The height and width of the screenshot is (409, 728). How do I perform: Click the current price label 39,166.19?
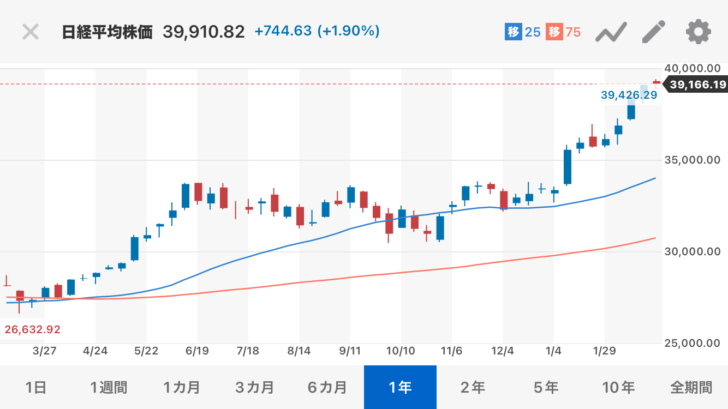pos(694,87)
